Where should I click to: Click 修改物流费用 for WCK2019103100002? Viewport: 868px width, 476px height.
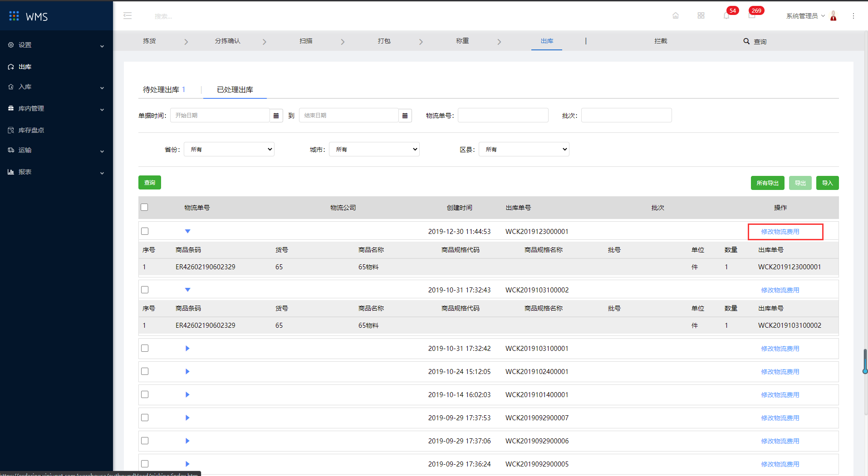(x=780, y=290)
